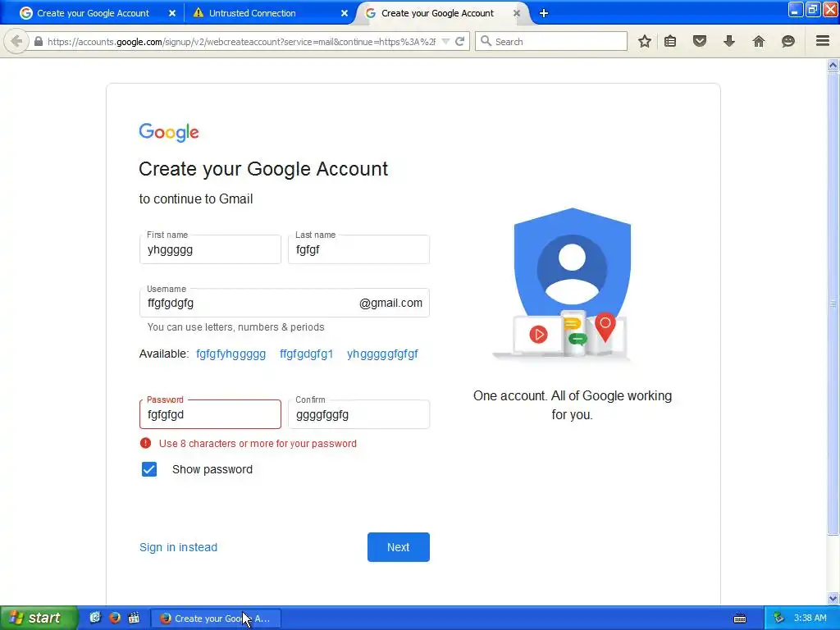Click the search magnifier icon
The height and width of the screenshot is (630, 840).
pyautogui.click(x=486, y=41)
